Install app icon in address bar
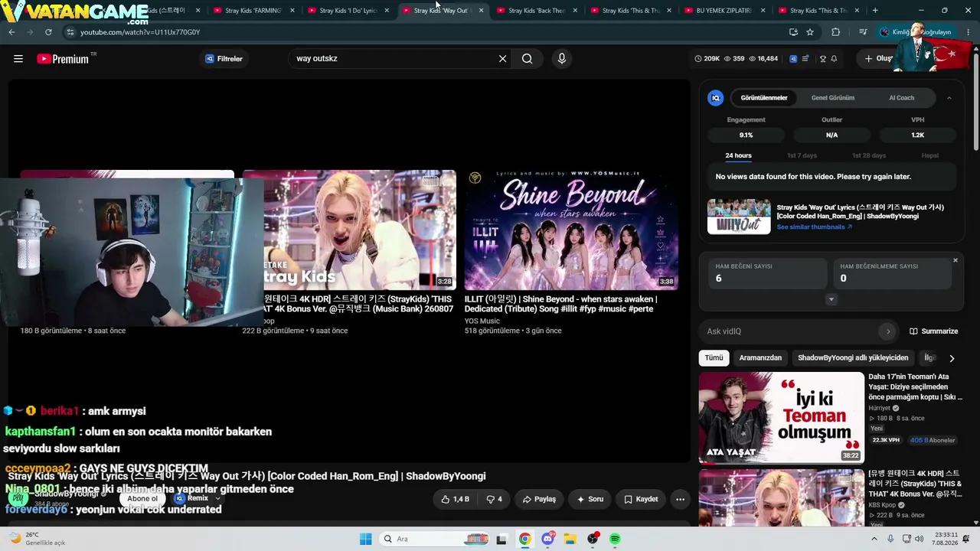 [x=793, y=32]
